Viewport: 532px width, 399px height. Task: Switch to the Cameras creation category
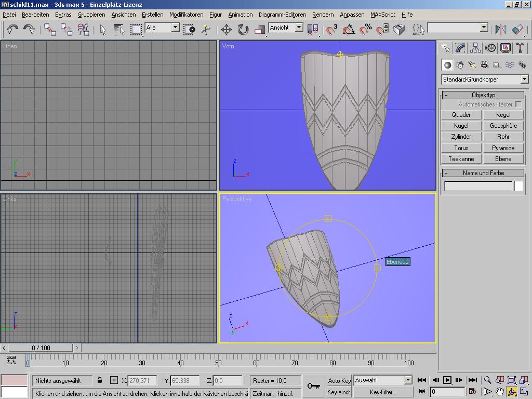tap(485, 65)
